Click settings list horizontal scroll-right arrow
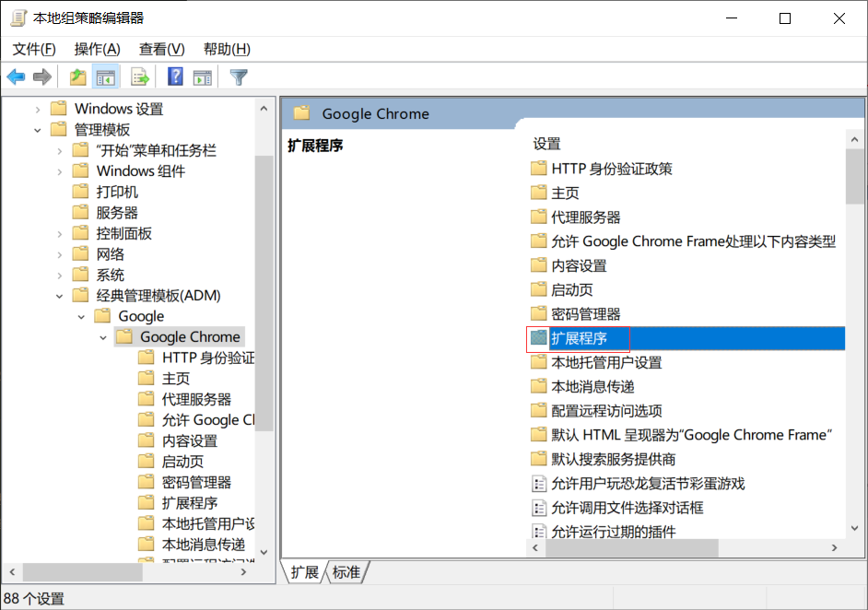 pyautogui.click(x=834, y=547)
